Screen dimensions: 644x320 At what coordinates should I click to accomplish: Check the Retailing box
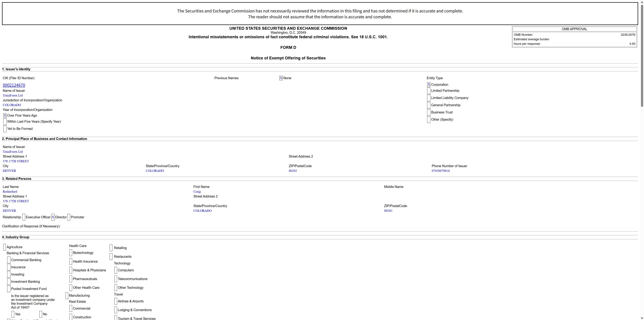[x=111, y=248]
